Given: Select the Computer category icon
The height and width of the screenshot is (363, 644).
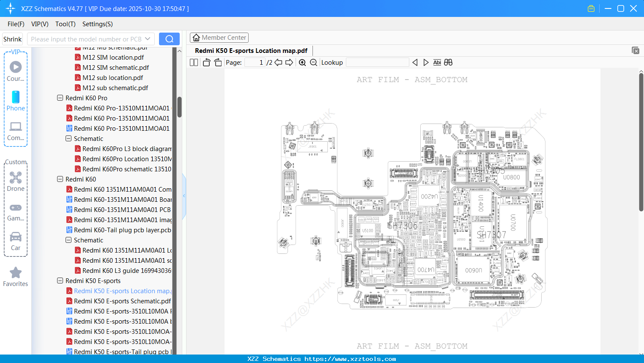Looking at the screenshot, I should [x=16, y=131].
